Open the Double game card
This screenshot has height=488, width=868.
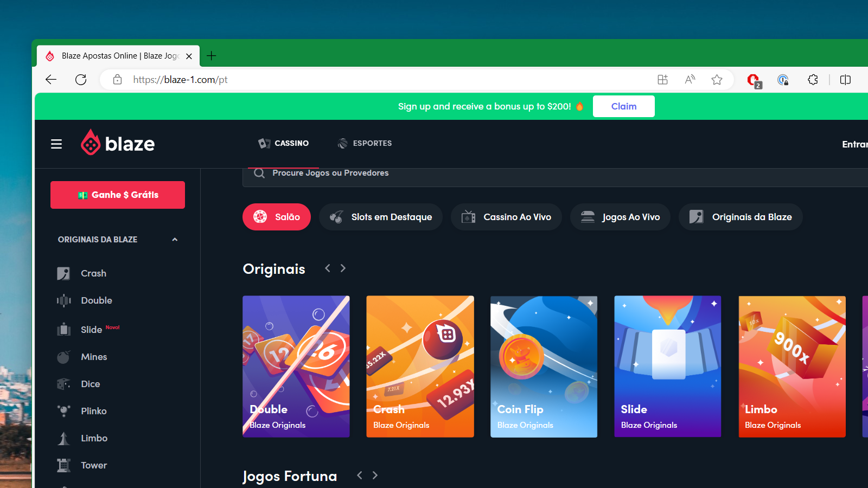pyautogui.click(x=296, y=367)
